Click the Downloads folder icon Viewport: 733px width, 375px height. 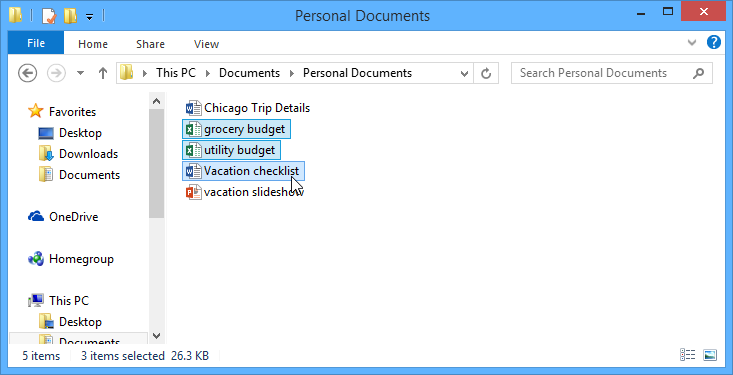(x=46, y=153)
